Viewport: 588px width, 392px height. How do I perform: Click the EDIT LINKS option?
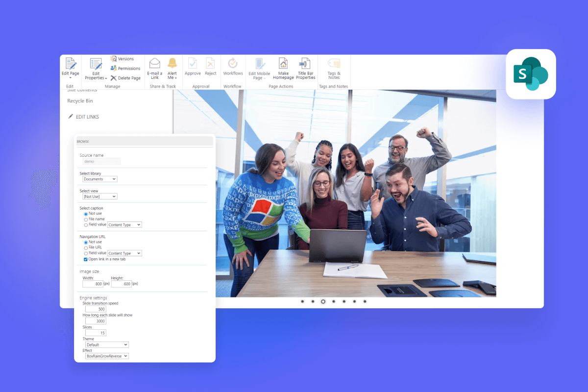pyautogui.click(x=86, y=117)
